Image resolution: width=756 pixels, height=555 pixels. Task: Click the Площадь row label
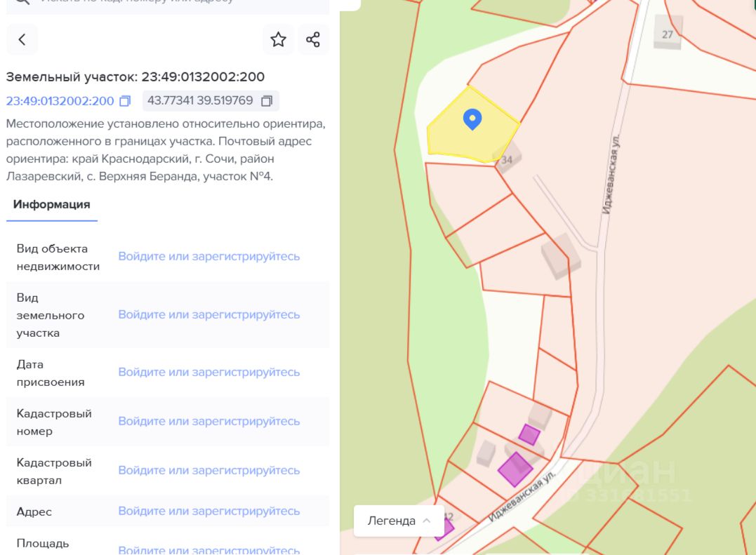point(42,544)
